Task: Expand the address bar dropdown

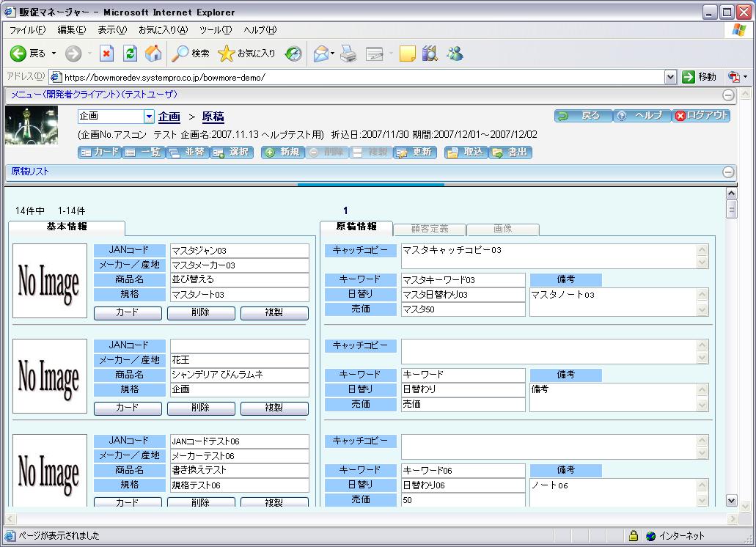Action: click(670, 77)
